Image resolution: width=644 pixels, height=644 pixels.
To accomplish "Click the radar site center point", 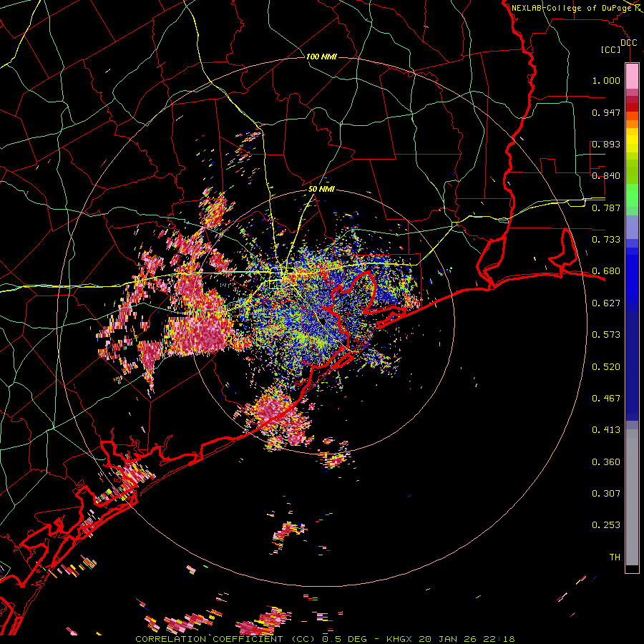I will (323, 321).
